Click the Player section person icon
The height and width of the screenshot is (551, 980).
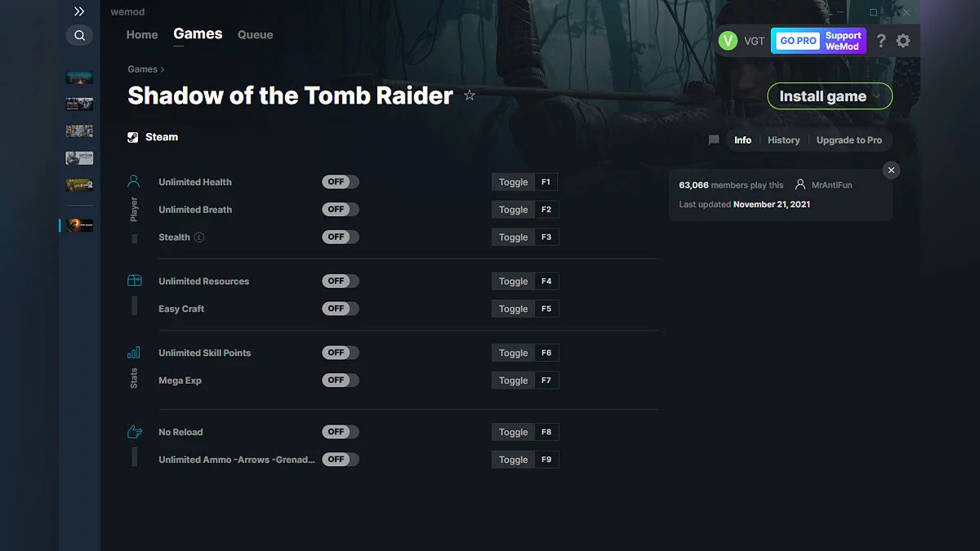coord(134,181)
